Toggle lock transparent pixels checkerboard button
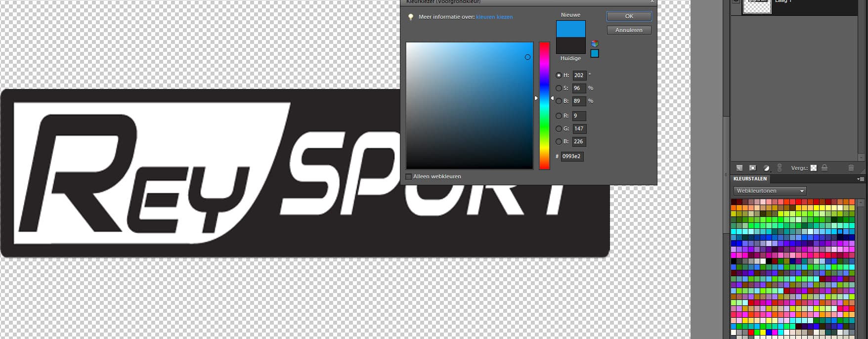Screen dimensions: 868x339 pos(814,168)
